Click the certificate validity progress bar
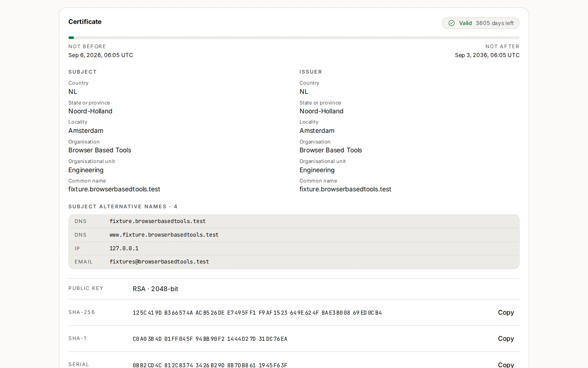Screen dimensions: 588x368 tap(294, 38)
